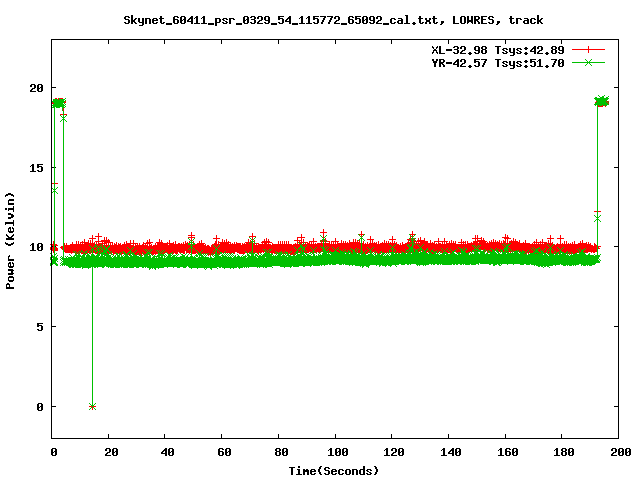Viewport: 640px width, 480px height.
Task: Click the 15 tick label on the power axis
Action: (x=35, y=167)
